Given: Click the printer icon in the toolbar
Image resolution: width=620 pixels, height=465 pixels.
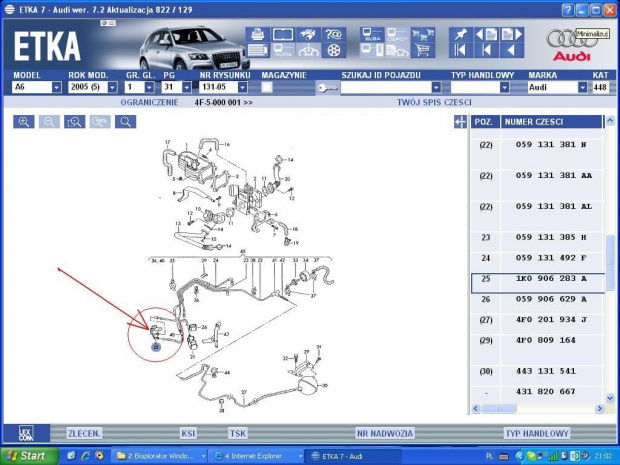Looking at the screenshot, I should click(x=257, y=34).
